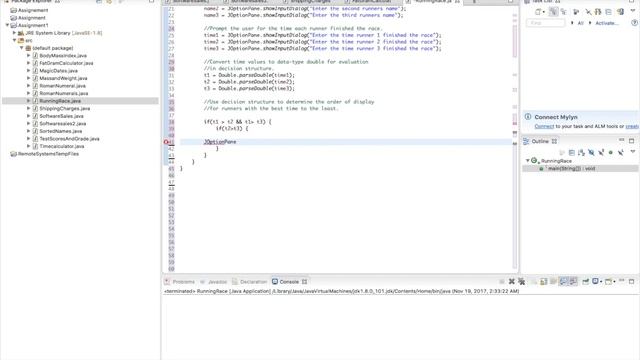This screenshot has height=360, width=640.
Task: Switch to the Javadoc tab
Action: point(213,282)
